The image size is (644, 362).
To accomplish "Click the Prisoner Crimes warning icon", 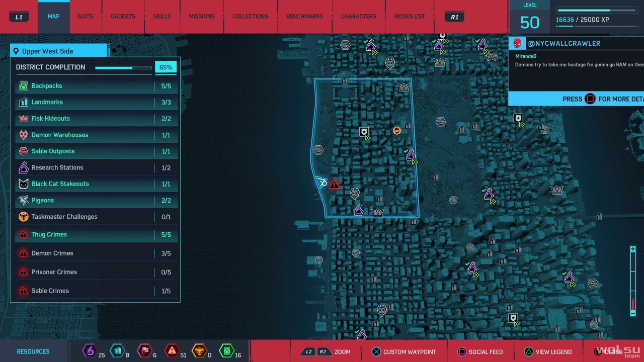I will point(23,272).
